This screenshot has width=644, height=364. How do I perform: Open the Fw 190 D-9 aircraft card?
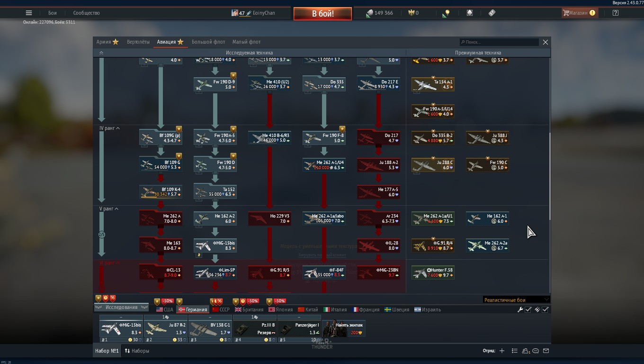click(215, 84)
